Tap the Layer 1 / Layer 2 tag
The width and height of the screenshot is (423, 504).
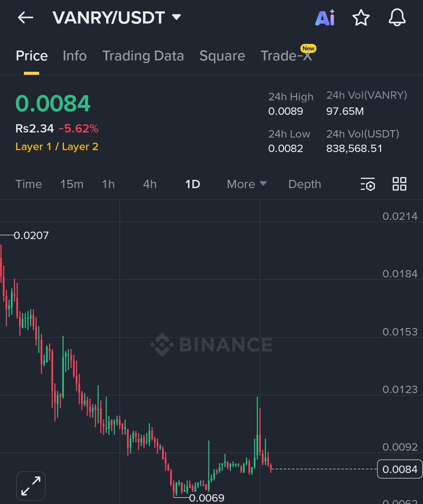click(x=57, y=147)
